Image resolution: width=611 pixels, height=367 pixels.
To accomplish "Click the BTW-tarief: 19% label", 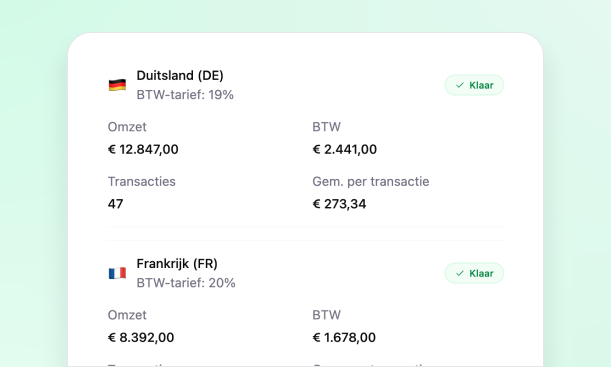I will 185,95.
